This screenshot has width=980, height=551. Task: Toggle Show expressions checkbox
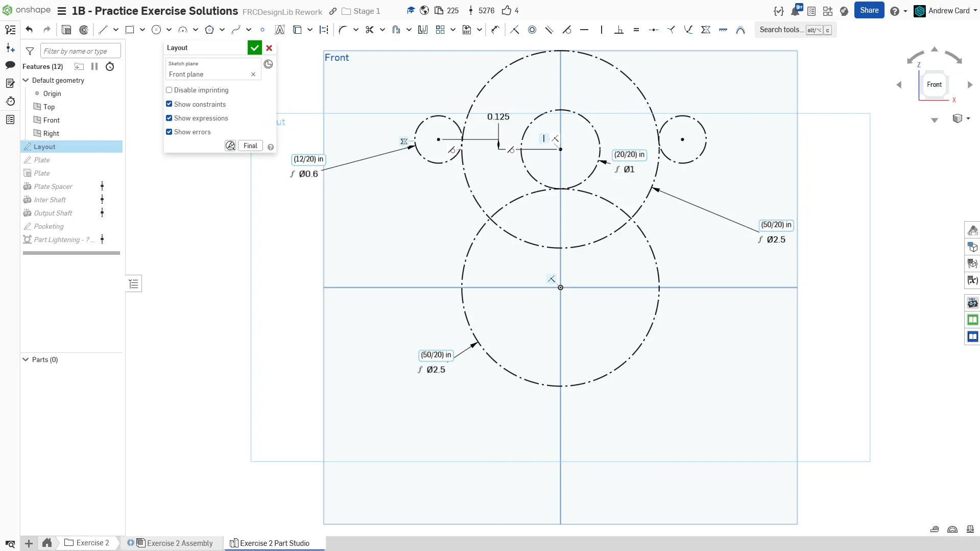(169, 118)
